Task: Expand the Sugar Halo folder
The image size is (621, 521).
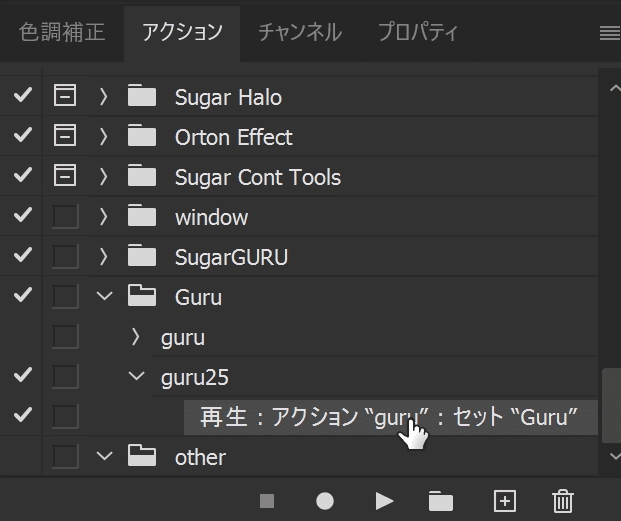Action: [104, 97]
